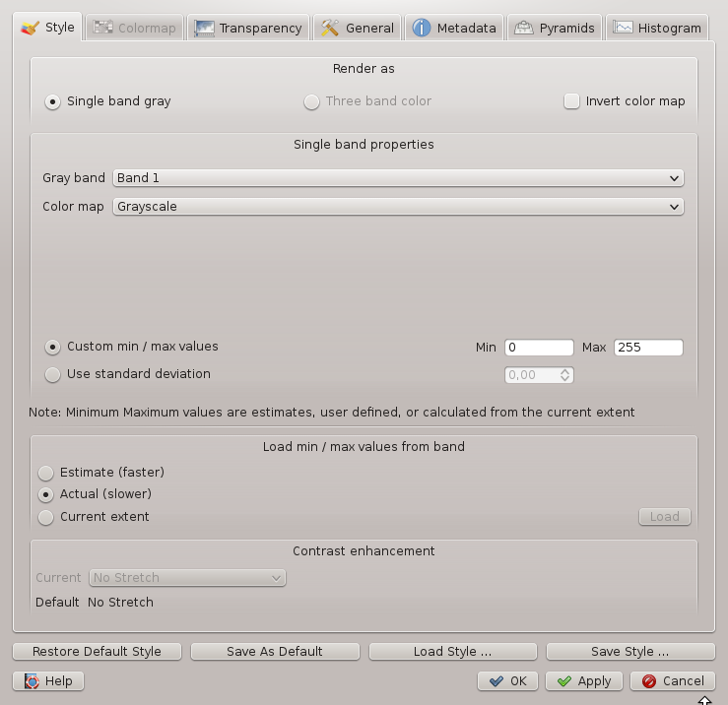Screen dimensions: 728x705
Task: Click the Transparency tab icon
Action: [x=205, y=28]
